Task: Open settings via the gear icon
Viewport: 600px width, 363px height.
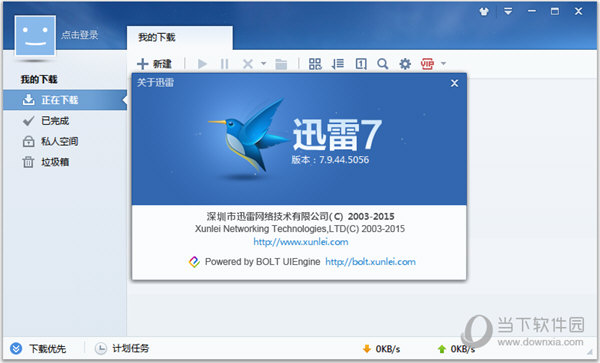Action: point(405,63)
